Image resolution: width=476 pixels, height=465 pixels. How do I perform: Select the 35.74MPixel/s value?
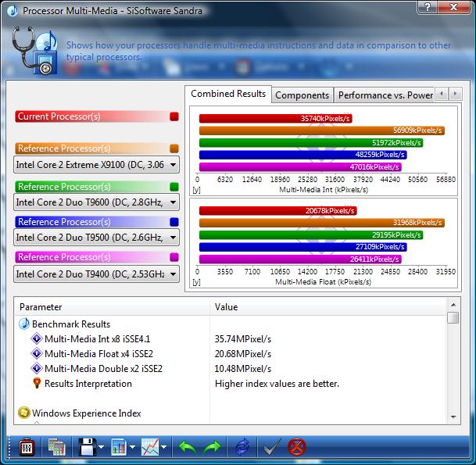243,338
